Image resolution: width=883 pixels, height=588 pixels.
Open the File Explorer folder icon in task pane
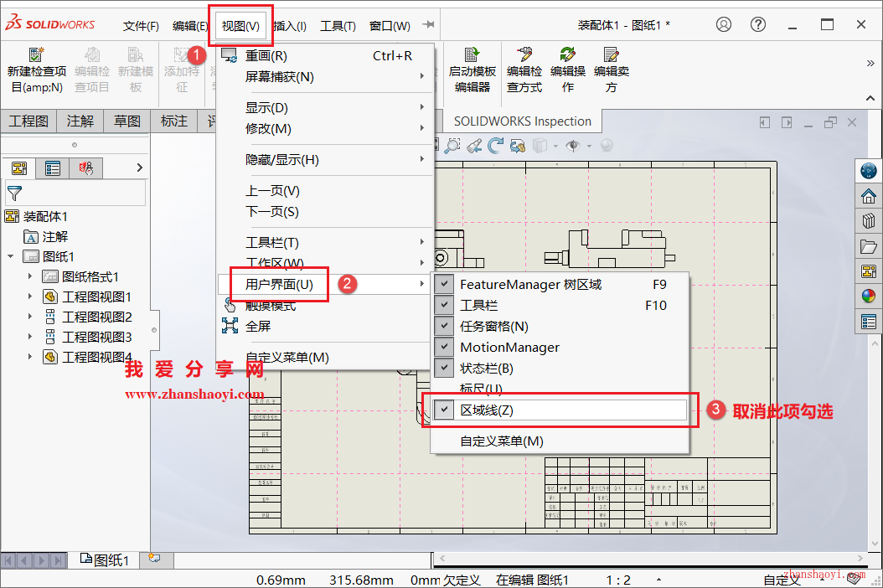coord(869,246)
